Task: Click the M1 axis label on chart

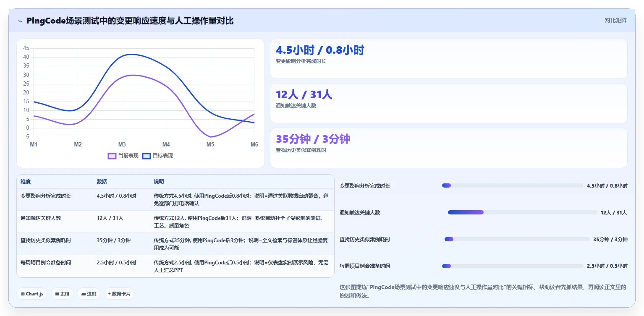Action: (34, 145)
